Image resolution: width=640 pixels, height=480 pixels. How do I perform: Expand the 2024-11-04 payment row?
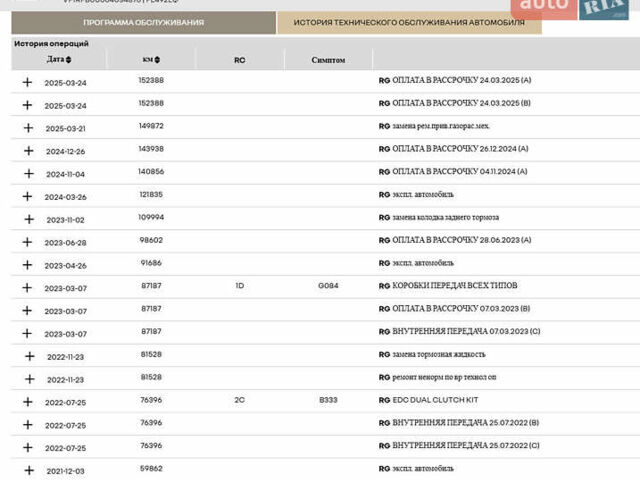(28, 173)
